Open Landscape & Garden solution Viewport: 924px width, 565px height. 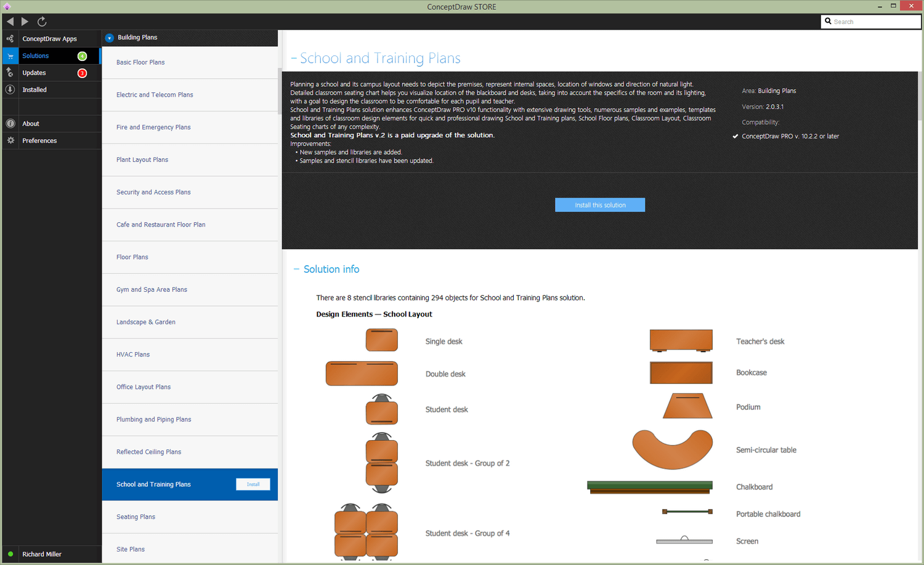[x=190, y=322]
